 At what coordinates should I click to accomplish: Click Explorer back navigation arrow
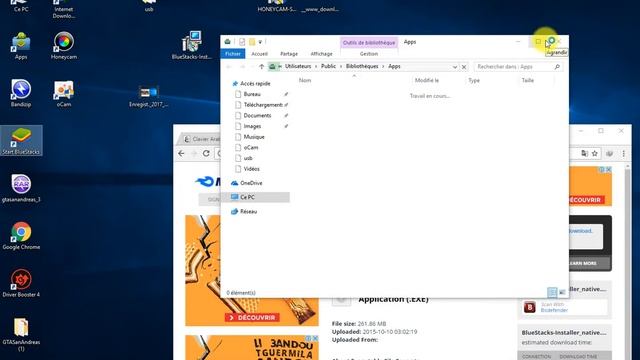[x=229, y=67]
